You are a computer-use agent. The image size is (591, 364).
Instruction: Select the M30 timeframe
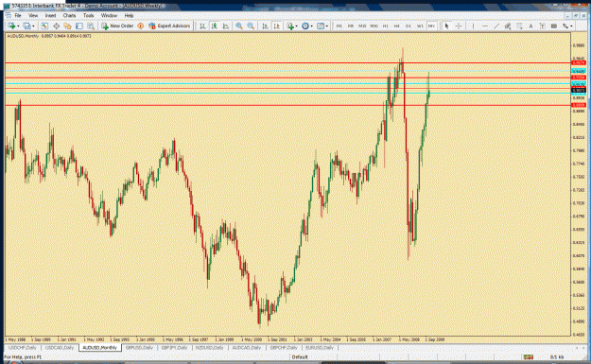[x=374, y=26]
